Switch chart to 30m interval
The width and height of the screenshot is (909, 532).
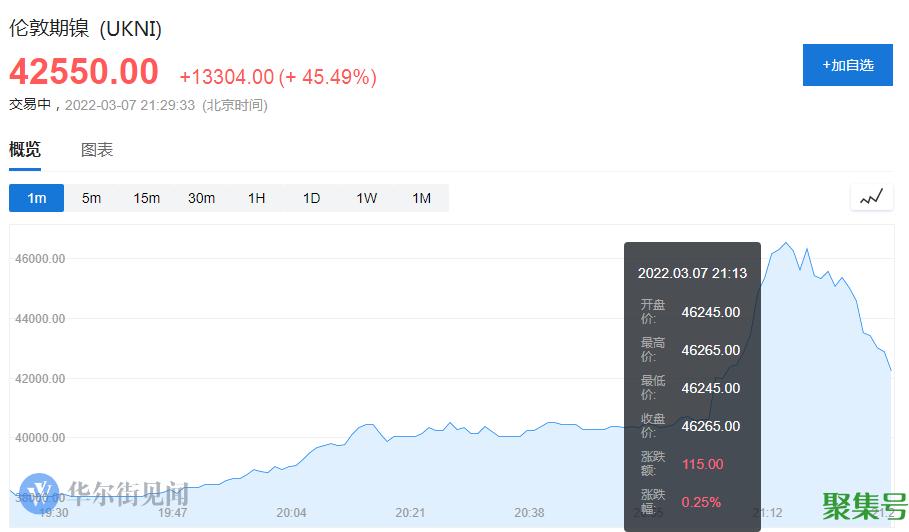(201, 198)
